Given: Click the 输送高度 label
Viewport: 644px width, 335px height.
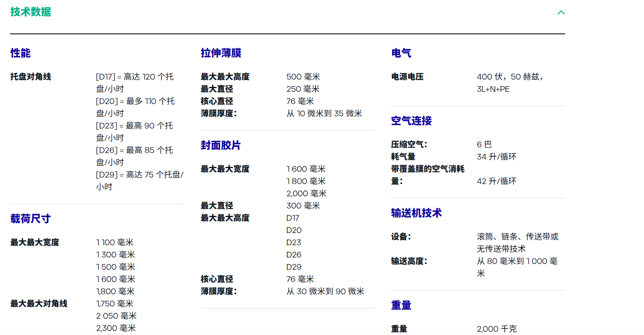Looking at the screenshot, I should [409, 261].
